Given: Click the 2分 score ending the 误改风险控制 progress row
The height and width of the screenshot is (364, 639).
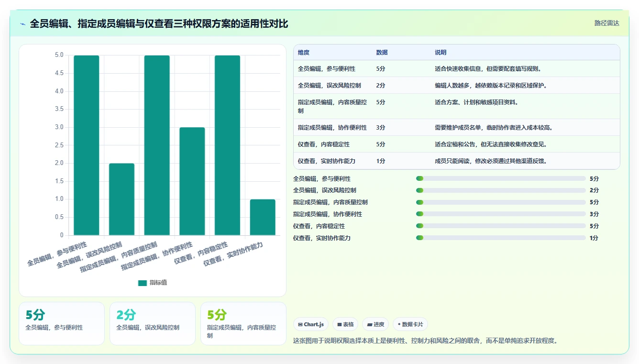Looking at the screenshot, I should 594,190.
